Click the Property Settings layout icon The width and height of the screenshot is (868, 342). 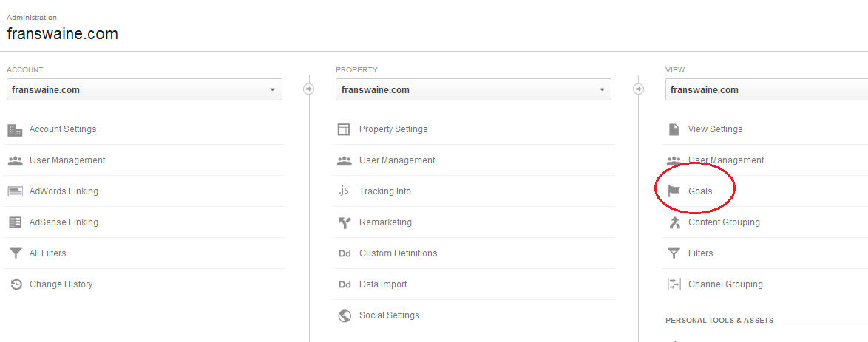pos(344,129)
